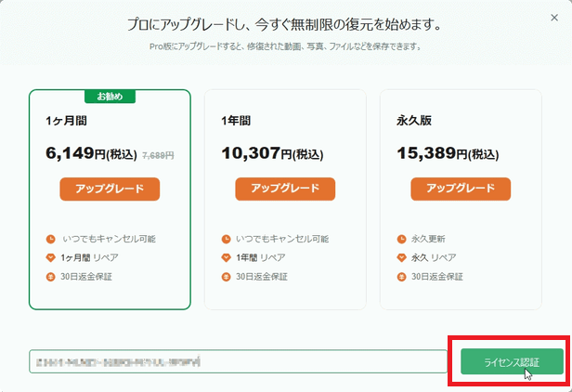Click the clock icon in the 1年間 plan
The height and width of the screenshot is (392, 572).
(227, 239)
